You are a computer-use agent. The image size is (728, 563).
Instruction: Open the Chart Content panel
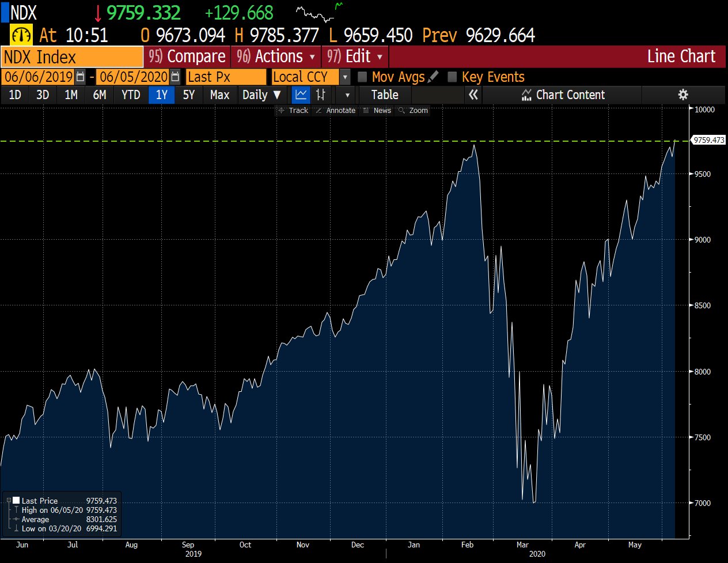(563, 95)
